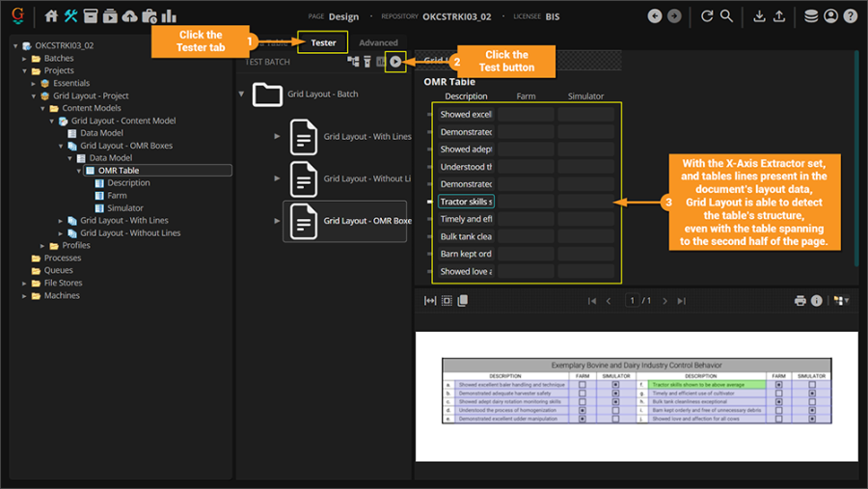
Task: Open the user account icon
Action: [x=830, y=16]
